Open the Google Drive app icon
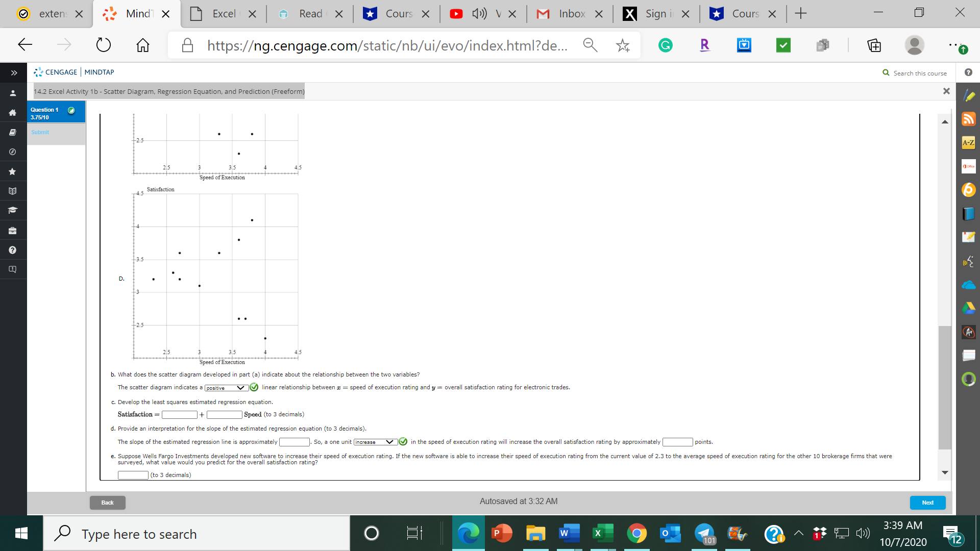 tap(968, 308)
